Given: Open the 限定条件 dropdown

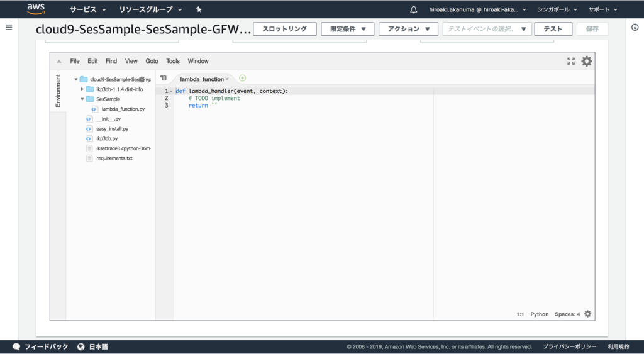Looking at the screenshot, I should click(x=347, y=29).
